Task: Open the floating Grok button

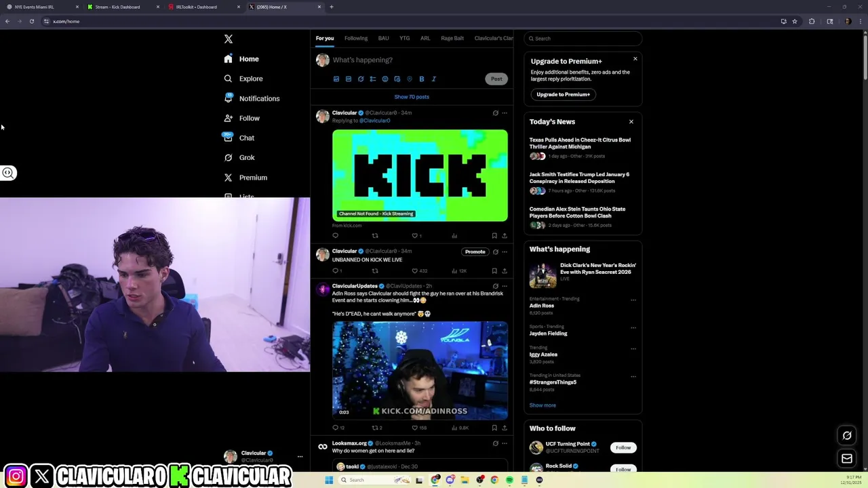Action: click(847, 436)
